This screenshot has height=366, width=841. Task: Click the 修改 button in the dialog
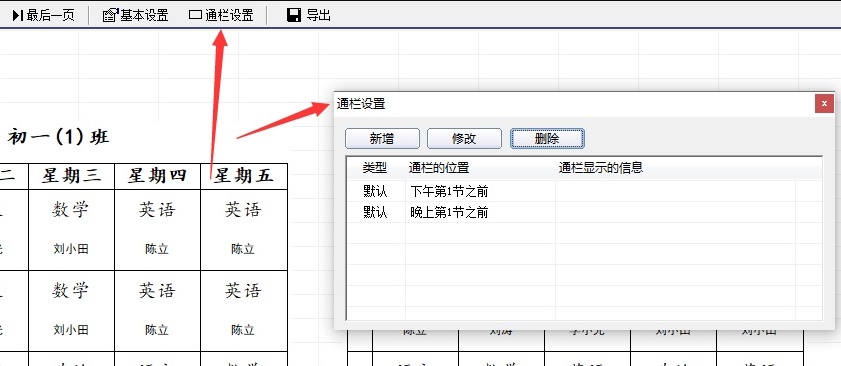464,138
